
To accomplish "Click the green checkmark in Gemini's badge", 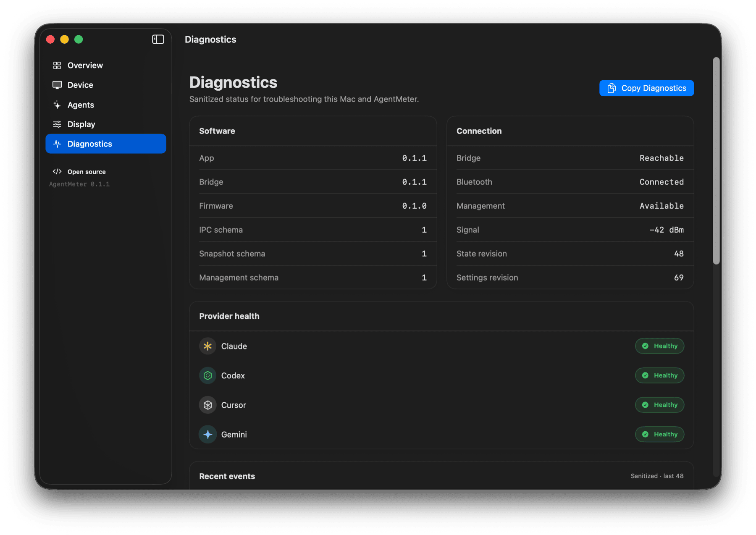I will point(646,434).
